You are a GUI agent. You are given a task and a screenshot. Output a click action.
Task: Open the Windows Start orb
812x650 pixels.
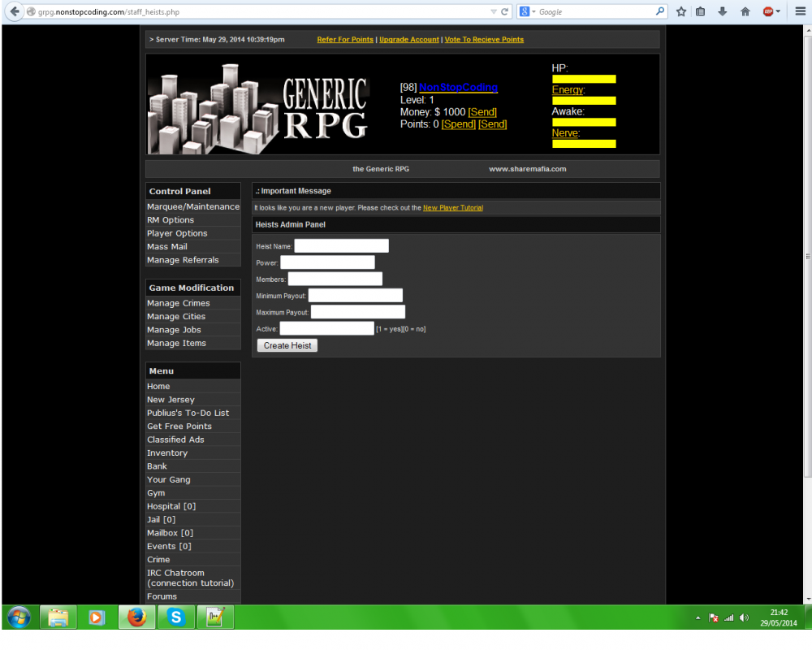(x=17, y=617)
